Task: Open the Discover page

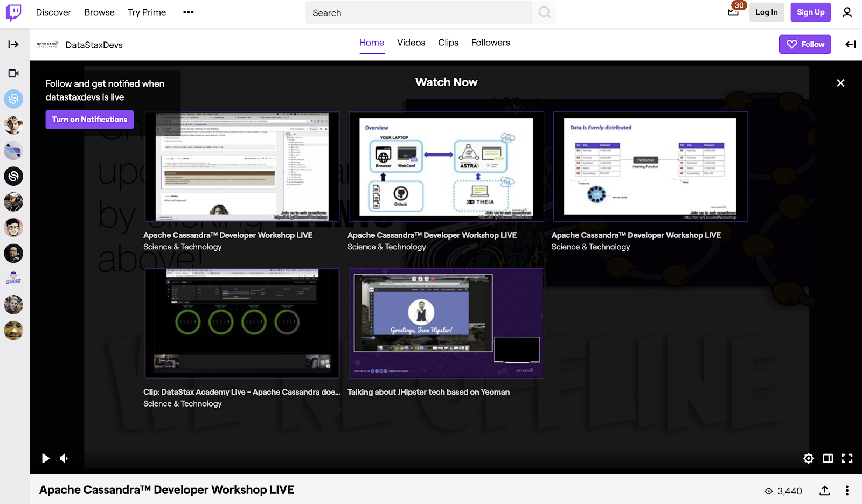Action: [x=53, y=12]
